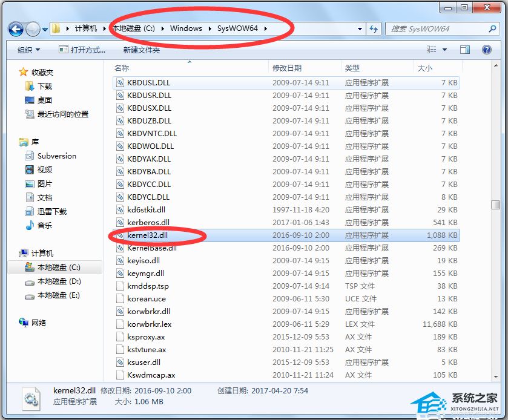Click the file list scrollbar thumb

(495, 205)
